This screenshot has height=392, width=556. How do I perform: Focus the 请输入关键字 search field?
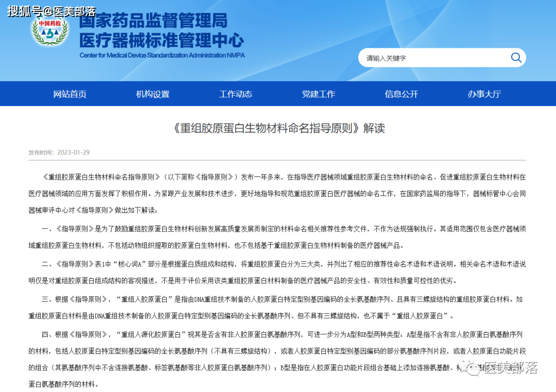[432, 58]
